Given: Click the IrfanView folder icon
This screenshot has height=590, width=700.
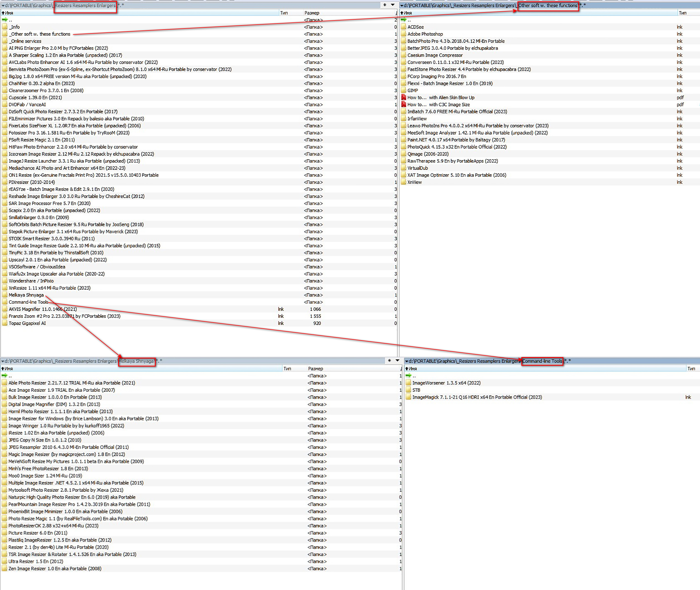Looking at the screenshot, I should tap(403, 118).
